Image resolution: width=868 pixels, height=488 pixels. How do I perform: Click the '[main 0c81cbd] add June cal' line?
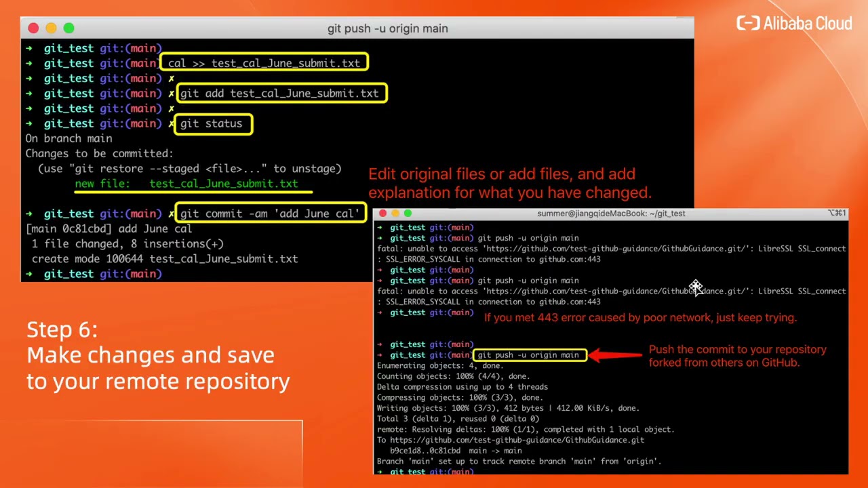click(x=108, y=228)
